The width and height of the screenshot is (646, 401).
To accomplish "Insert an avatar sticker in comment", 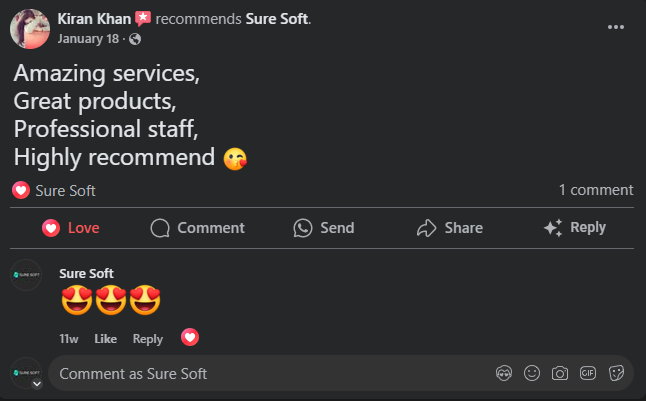I will click(x=504, y=373).
